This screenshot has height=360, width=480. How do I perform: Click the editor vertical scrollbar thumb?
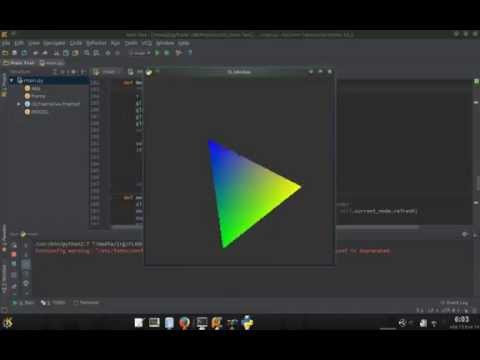[x=478, y=183]
